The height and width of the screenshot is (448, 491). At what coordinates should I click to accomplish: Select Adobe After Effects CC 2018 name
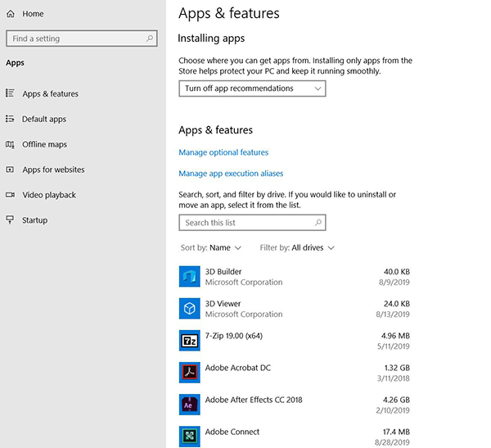254,400
